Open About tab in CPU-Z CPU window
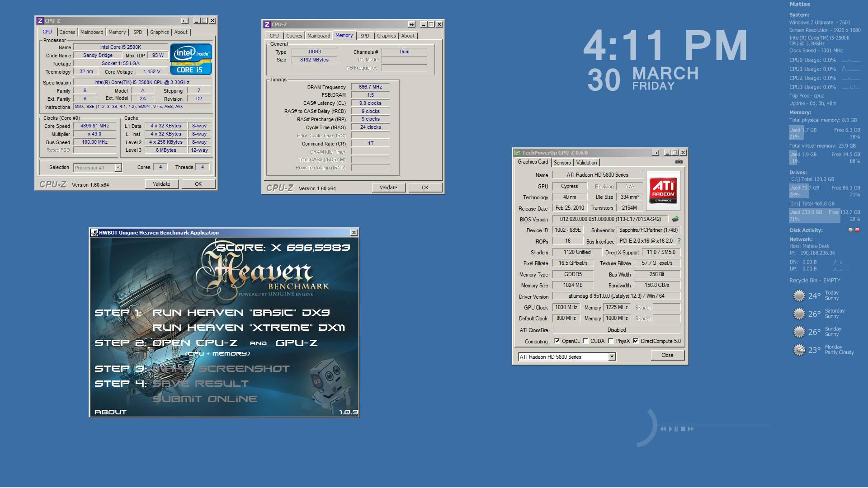 [x=181, y=32]
